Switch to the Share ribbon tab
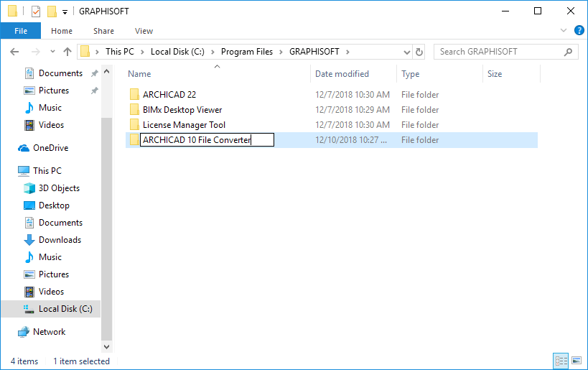 103,31
